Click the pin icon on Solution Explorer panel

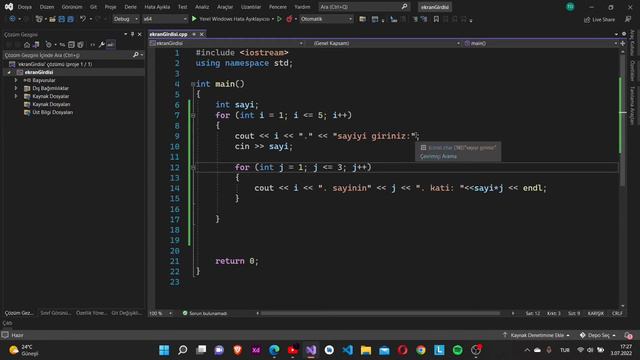(132, 34)
